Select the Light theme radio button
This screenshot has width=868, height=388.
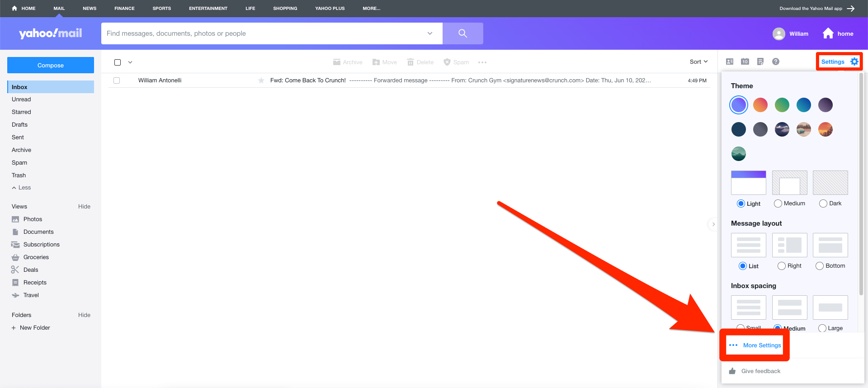[741, 203]
